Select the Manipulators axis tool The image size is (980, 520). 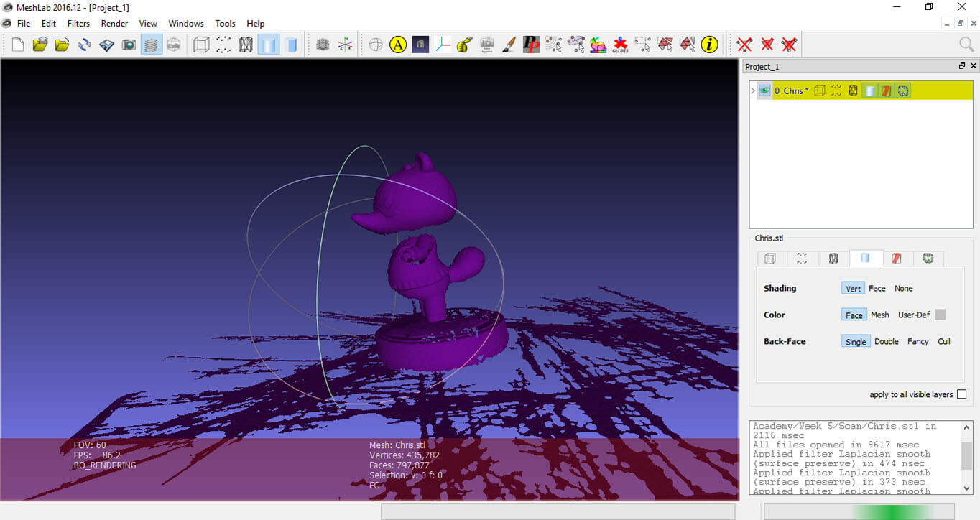[443, 45]
